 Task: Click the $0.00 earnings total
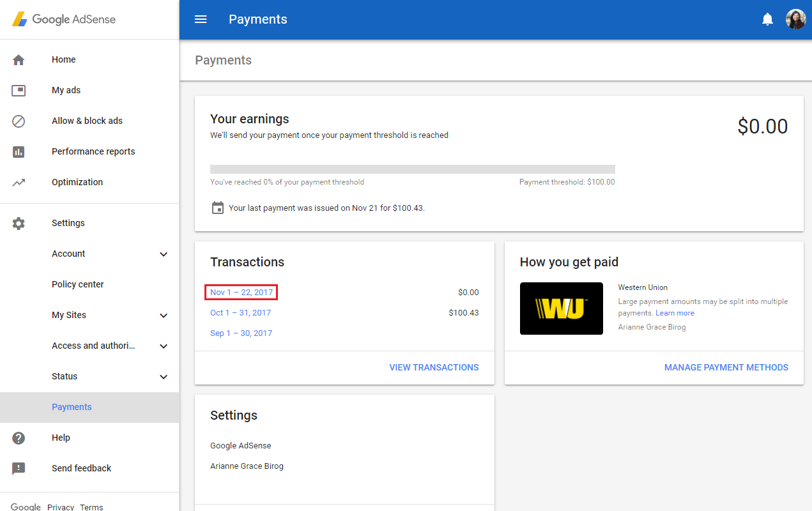coord(763,126)
